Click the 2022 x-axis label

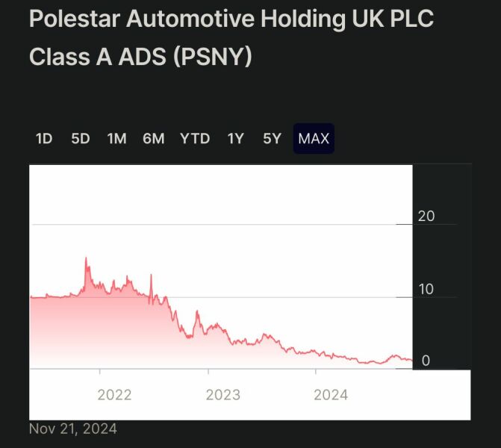pyautogui.click(x=114, y=394)
